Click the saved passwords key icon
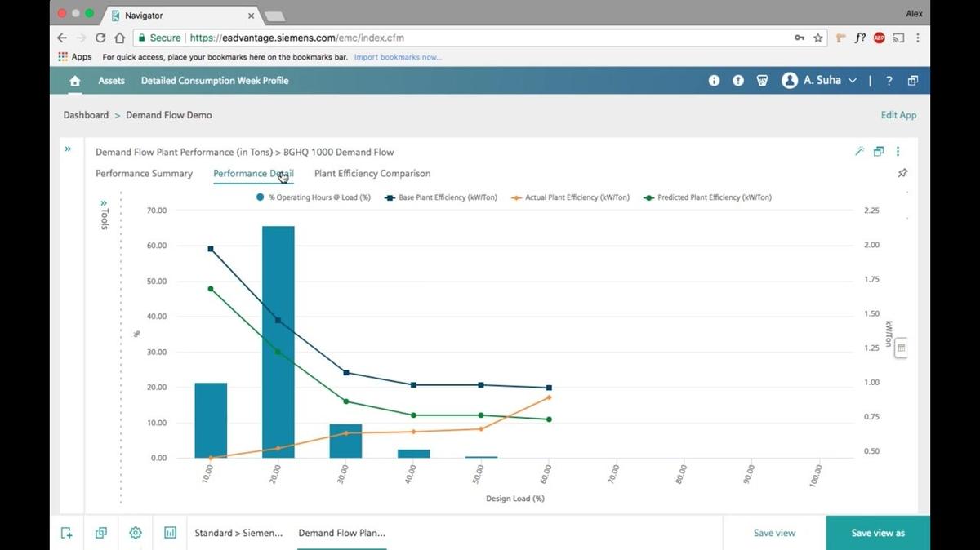Image resolution: width=980 pixels, height=550 pixels. (x=800, y=38)
